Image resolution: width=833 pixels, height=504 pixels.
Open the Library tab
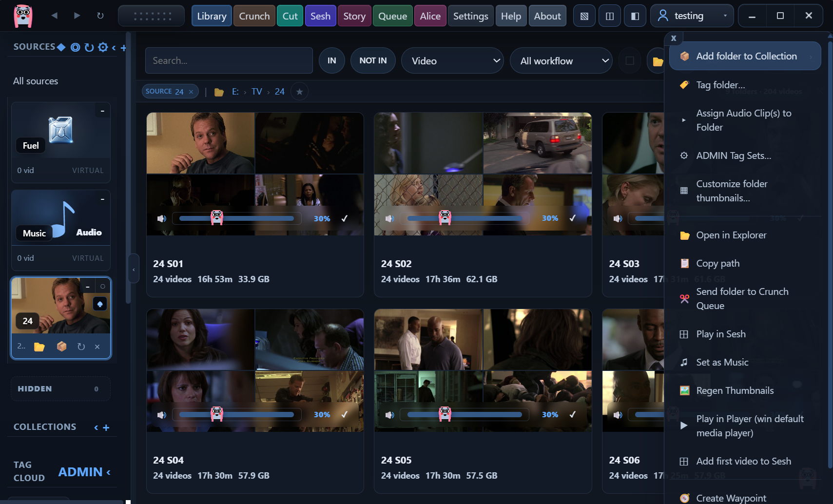coord(212,16)
